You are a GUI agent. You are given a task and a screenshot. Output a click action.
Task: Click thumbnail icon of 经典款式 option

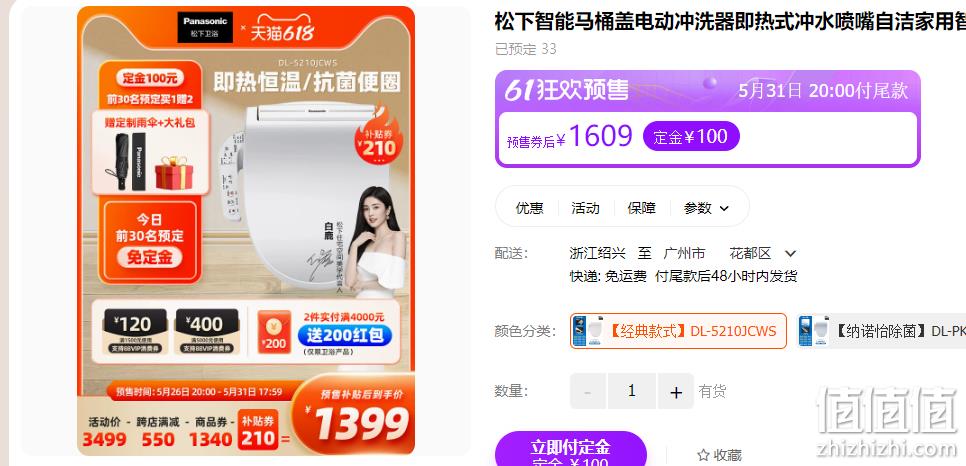(x=587, y=331)
